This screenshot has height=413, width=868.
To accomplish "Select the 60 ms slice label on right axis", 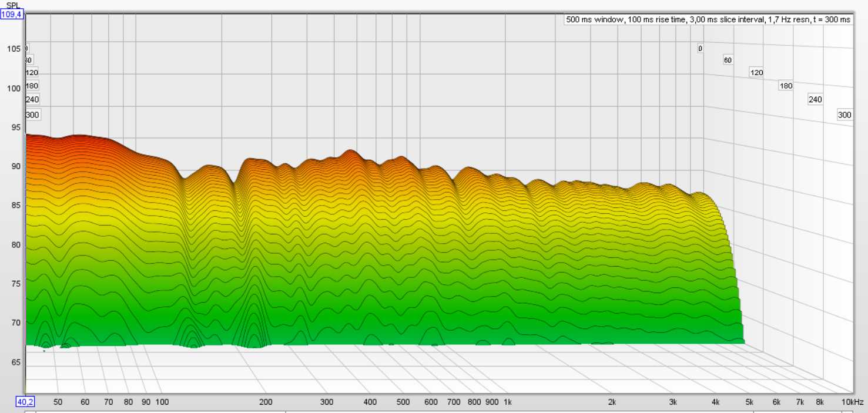I will pos(727,59).
